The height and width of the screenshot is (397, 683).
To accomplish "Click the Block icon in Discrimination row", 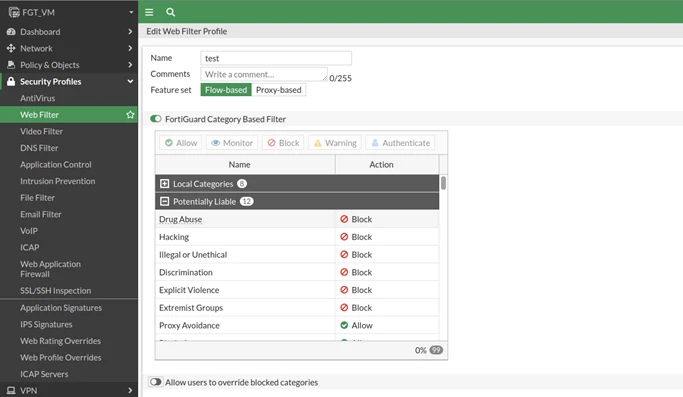I will 344,272.
